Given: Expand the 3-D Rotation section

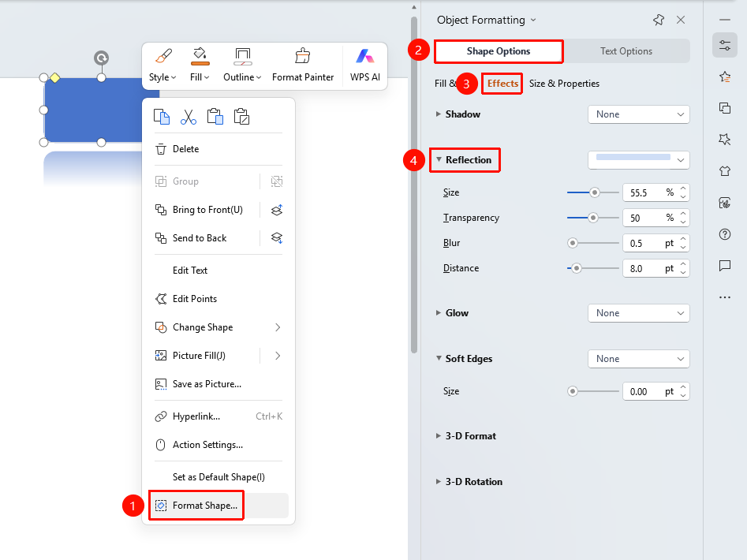Looking at the screenshot, I should coord(439,481).
